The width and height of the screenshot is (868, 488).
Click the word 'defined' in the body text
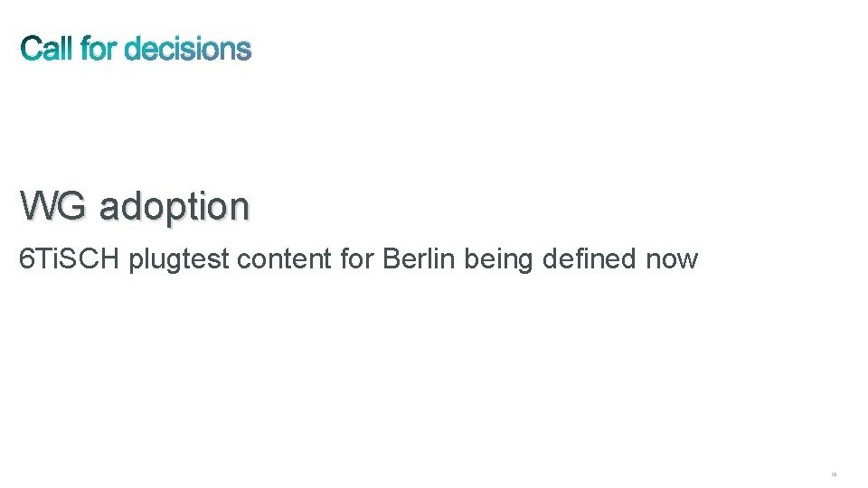pos(589,258)
